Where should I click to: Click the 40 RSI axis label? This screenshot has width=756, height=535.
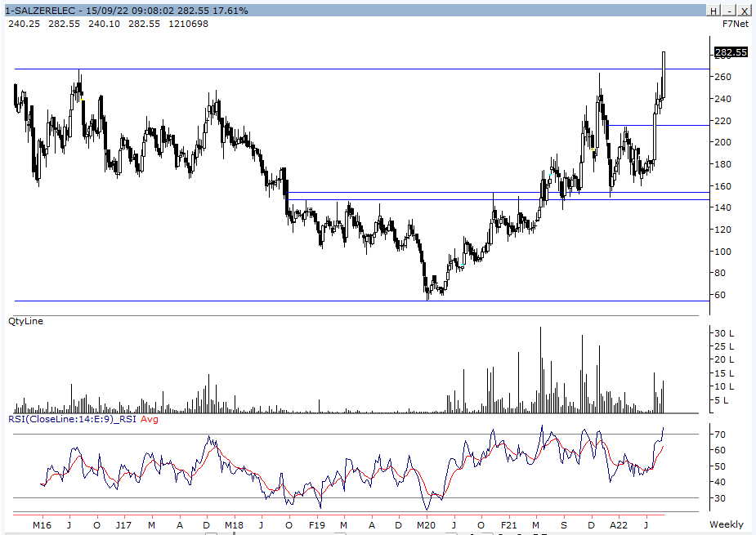pyautogui.click(x=720, y=482)
